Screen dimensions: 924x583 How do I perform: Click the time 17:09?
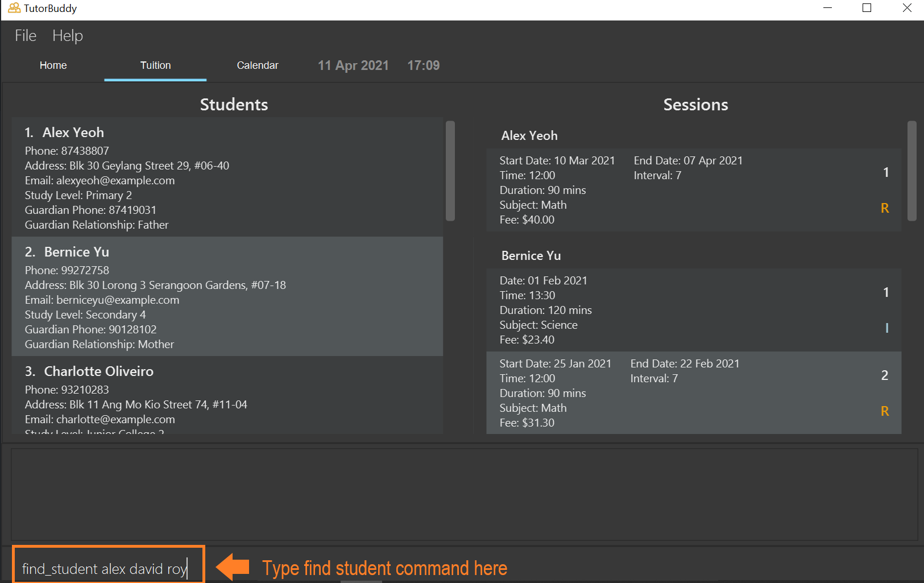click(424, 65)
